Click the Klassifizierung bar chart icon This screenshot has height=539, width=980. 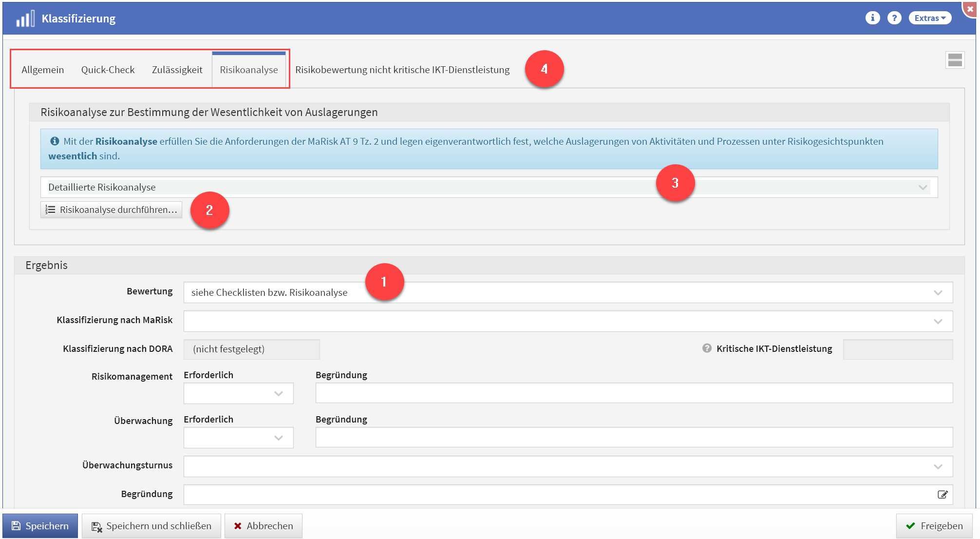pos(25,19)
